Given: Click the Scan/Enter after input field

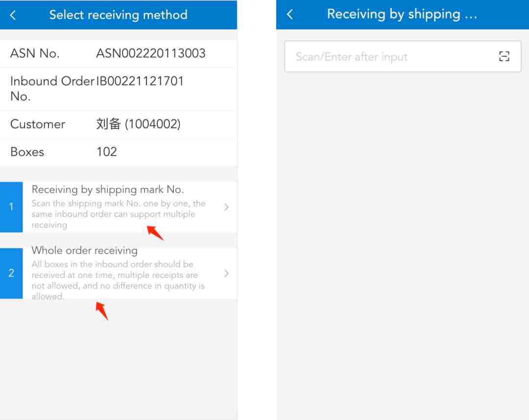Looking at the screenshot, I should pyautogui.click(x=403, y=57).
